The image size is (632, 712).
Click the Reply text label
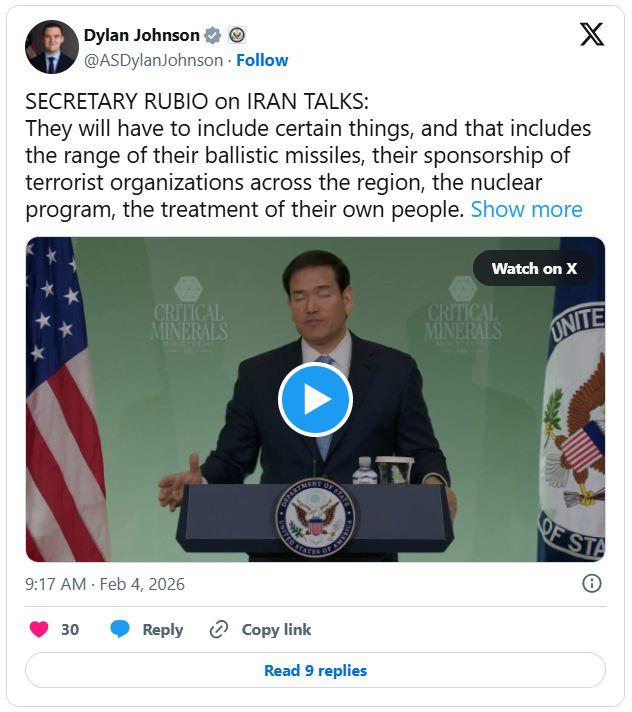162,629
